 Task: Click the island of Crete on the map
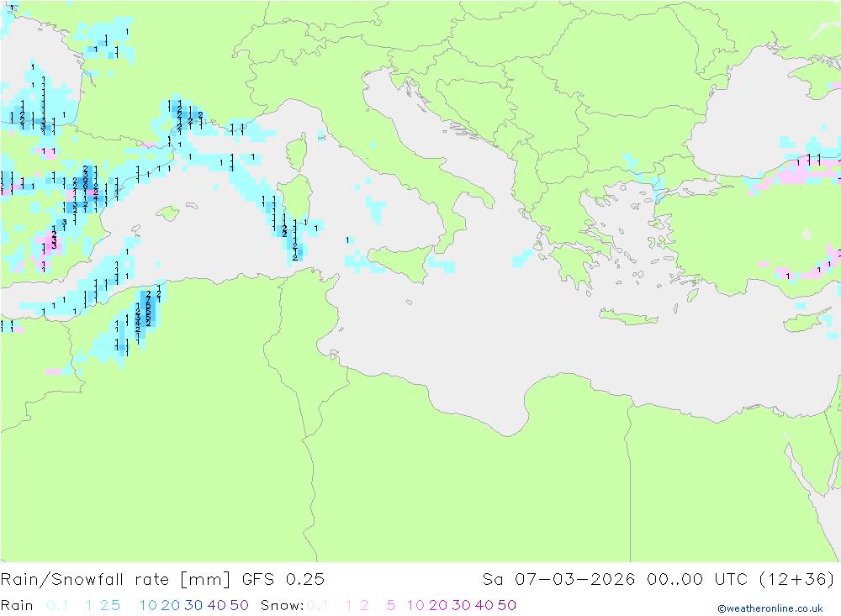coord(627,317)
